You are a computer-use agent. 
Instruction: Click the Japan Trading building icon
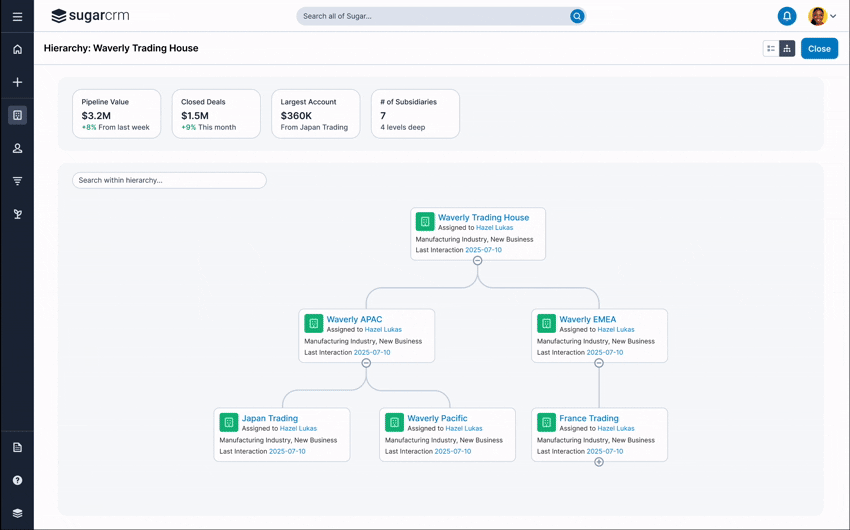(229, 422)
